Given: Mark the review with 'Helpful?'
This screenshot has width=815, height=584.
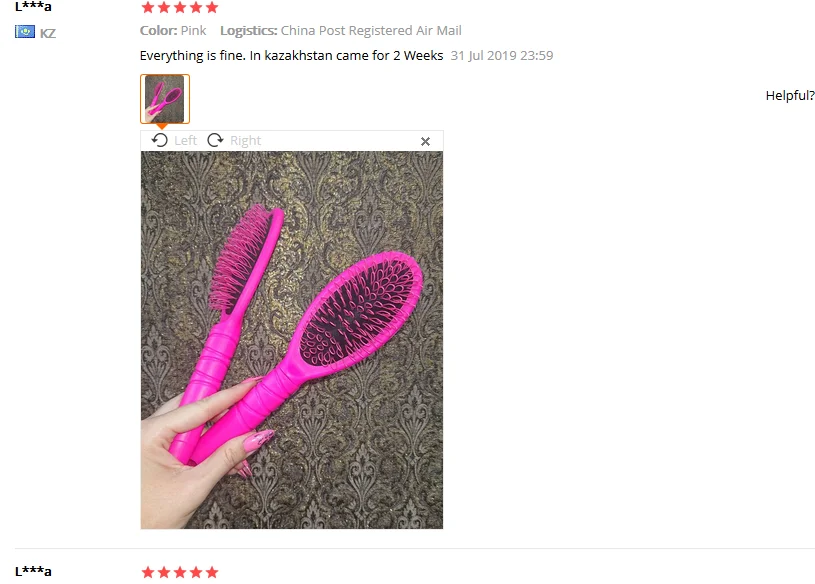Looking at the screenshot, I should 790,96.
